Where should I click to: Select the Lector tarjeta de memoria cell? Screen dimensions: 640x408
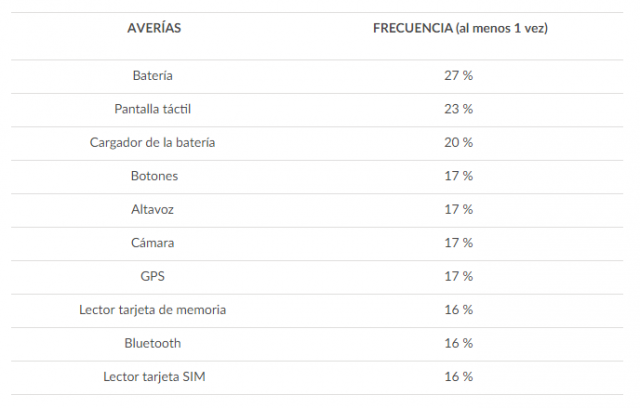(x=153, y=309)
